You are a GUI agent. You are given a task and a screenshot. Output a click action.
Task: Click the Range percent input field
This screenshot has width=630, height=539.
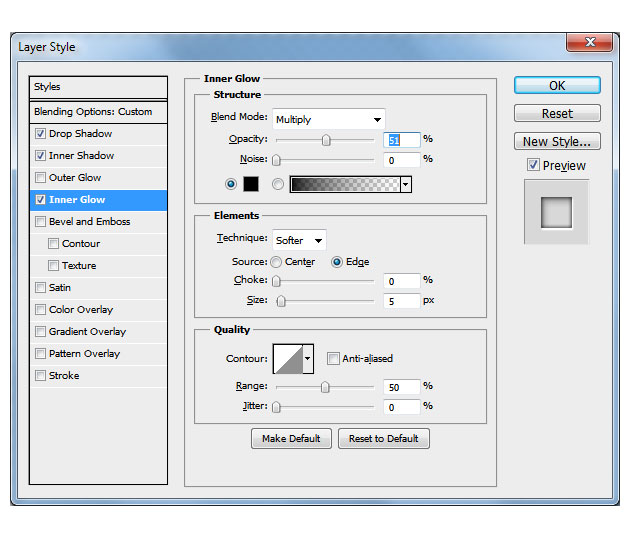point(402,387)
